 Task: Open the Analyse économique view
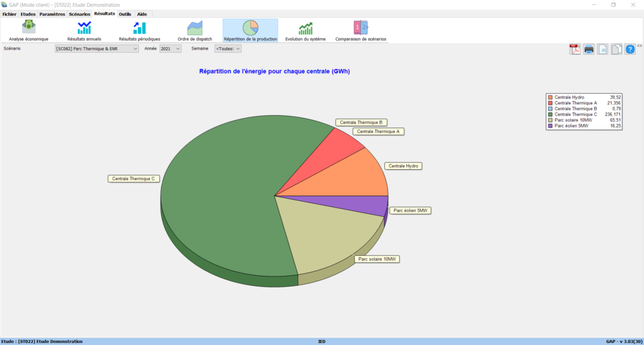[x=28, y=30]
